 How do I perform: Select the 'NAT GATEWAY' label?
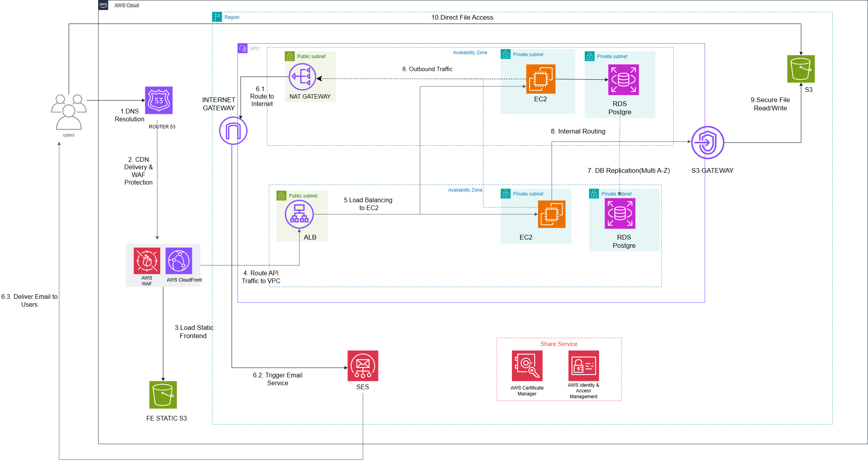pos(310,96)
